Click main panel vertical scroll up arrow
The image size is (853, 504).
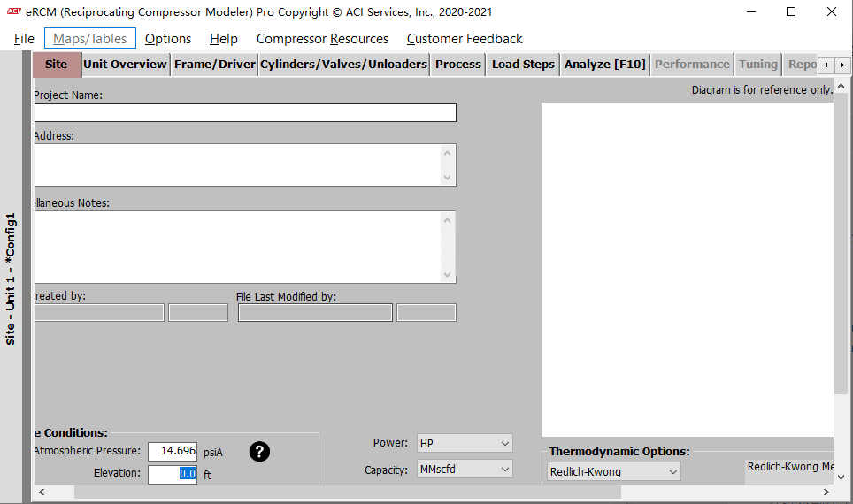[841, 86]
